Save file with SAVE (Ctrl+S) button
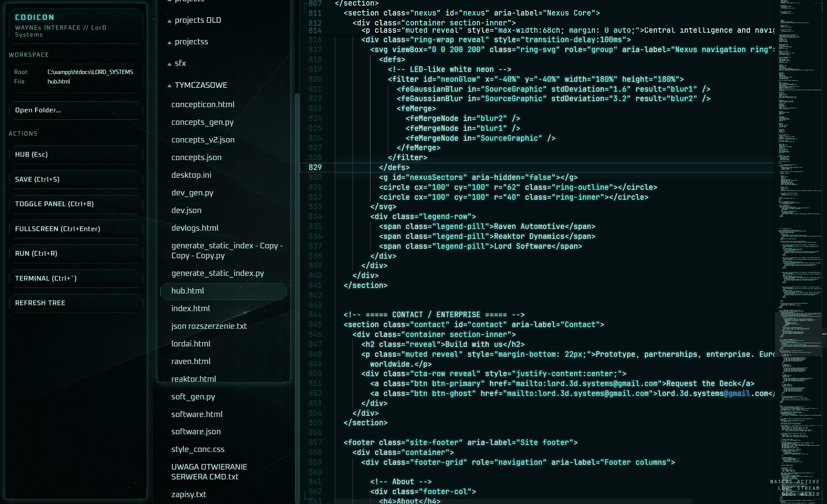This screenshot has height=504, width=827. 75,179
